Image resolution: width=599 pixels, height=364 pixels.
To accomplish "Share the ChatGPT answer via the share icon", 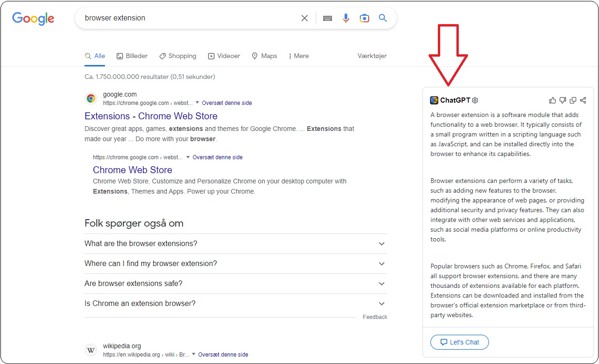I will 583,100.
